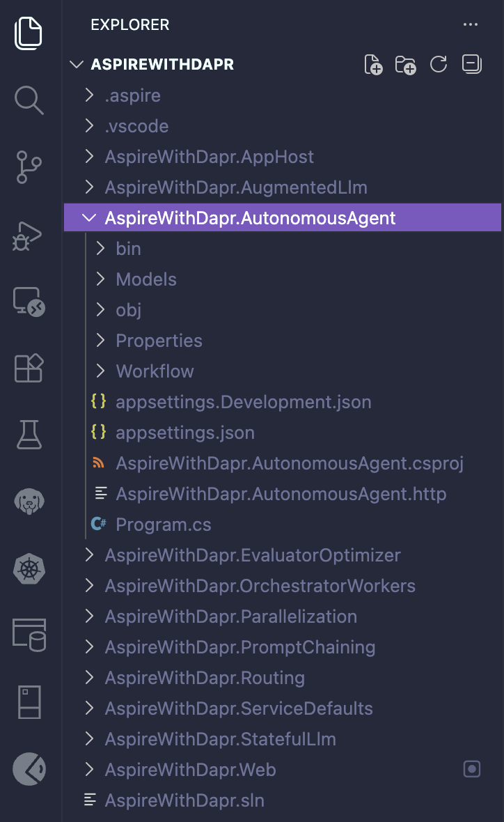Refresh the Explorer file tree

(439, 65)
